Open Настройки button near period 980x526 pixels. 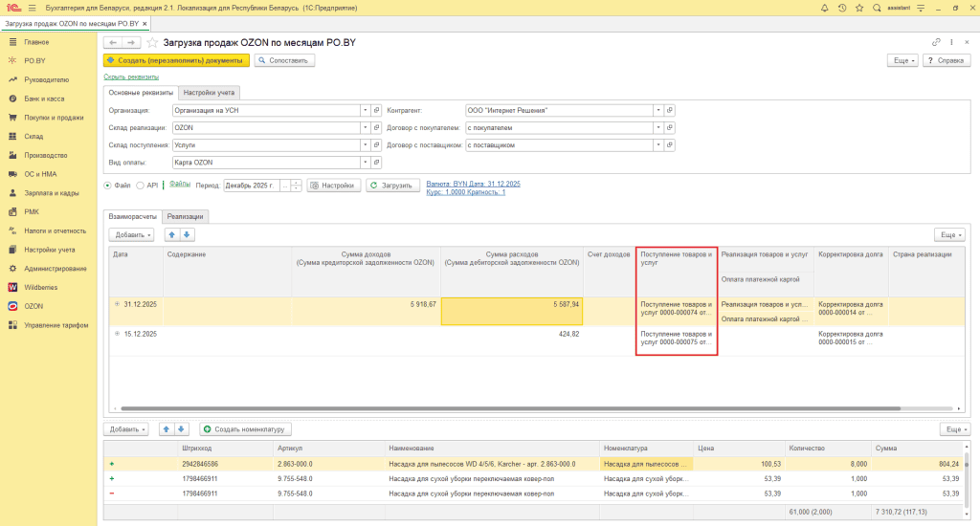coord(334,186)
